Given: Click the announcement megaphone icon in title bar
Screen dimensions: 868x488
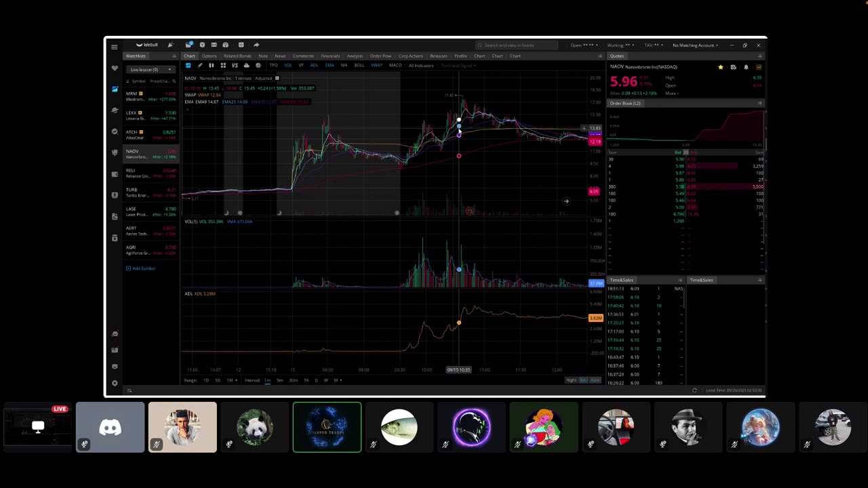Looking at the screenshot, I should point(170,45).
